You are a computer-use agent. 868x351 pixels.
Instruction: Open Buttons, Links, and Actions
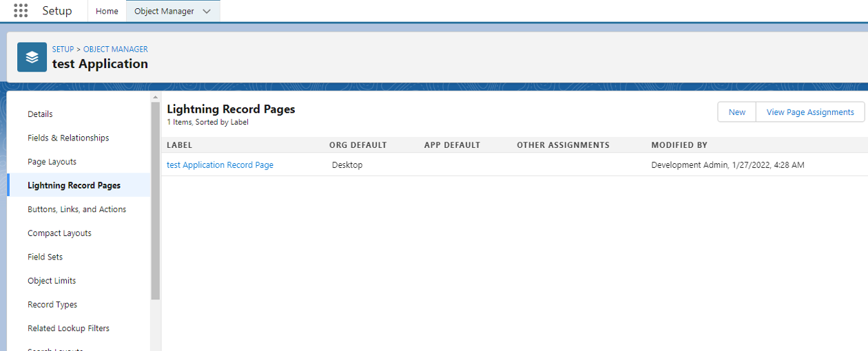pyautogui.click(x=76, y=209)
